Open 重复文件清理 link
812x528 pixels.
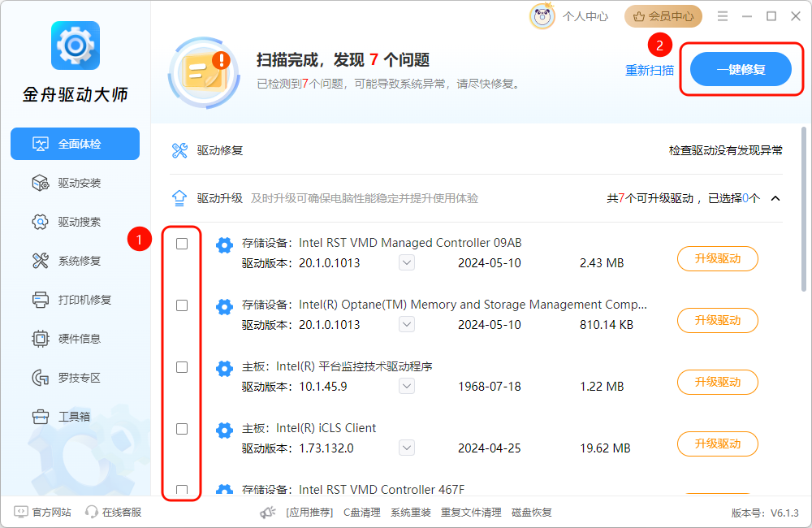coord(471,513)
